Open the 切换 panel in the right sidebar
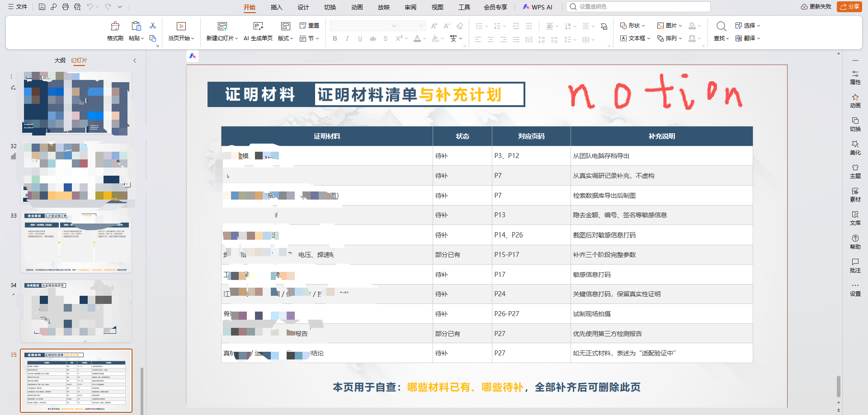Screen dimensions: 868x415 pyautogui.click(x=855, y=124)
